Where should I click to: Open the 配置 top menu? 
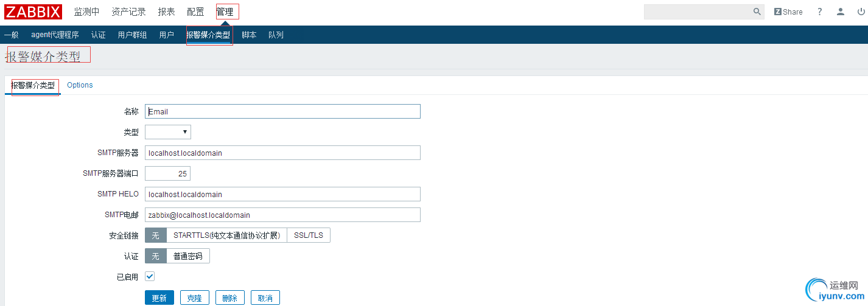195,12
